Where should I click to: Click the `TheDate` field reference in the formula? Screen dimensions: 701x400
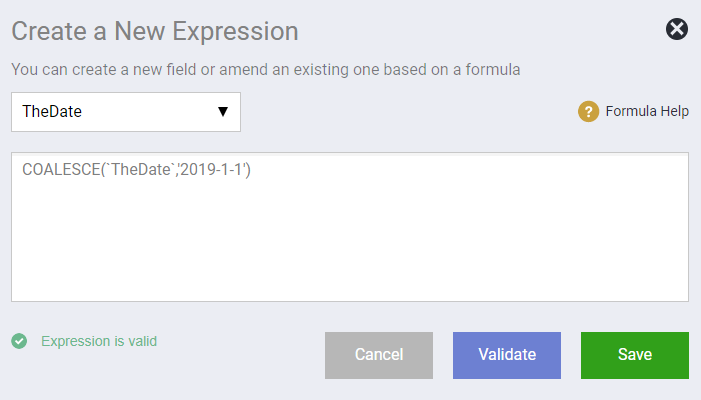[141, 170]
